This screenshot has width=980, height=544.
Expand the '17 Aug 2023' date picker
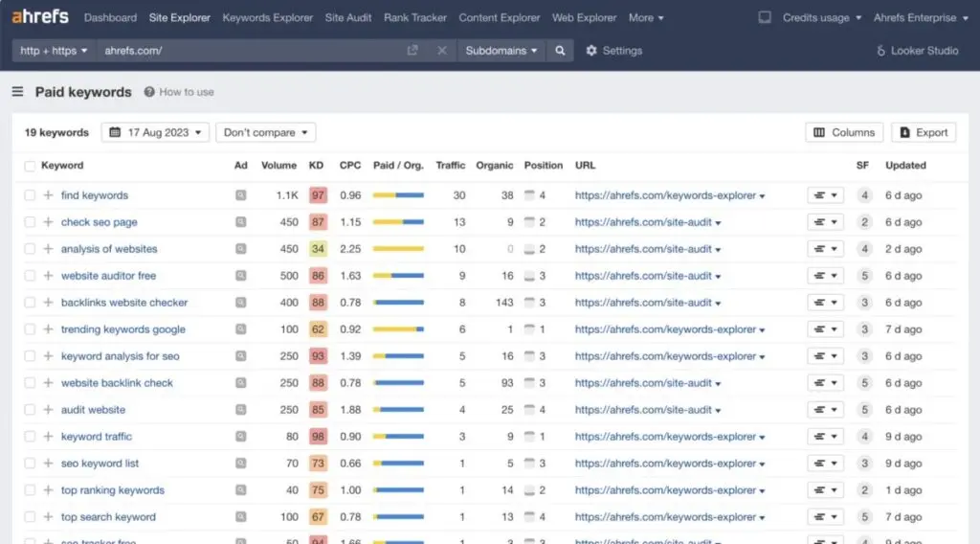point(155,132)
